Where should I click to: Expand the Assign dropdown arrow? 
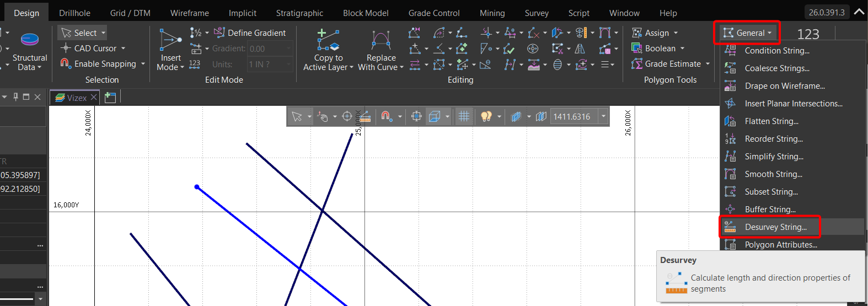pos(676,33)
